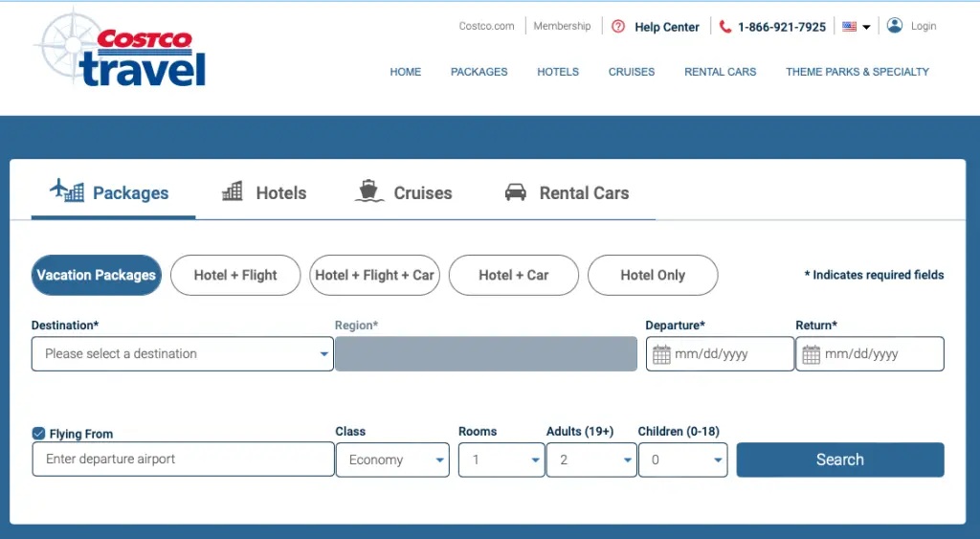Click the red Help Center question icon
The image size is (980, 539).
tap(618, 26)
